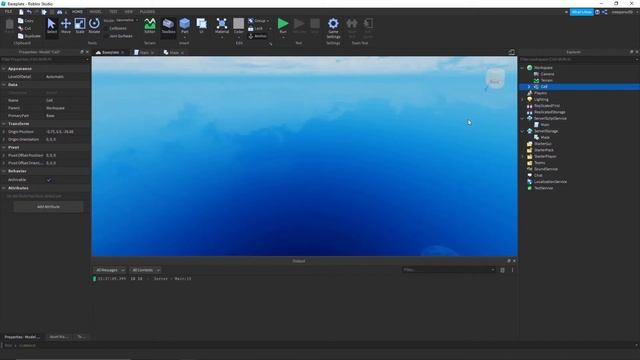Select StarterGui in Explorer

coord(543,144)
